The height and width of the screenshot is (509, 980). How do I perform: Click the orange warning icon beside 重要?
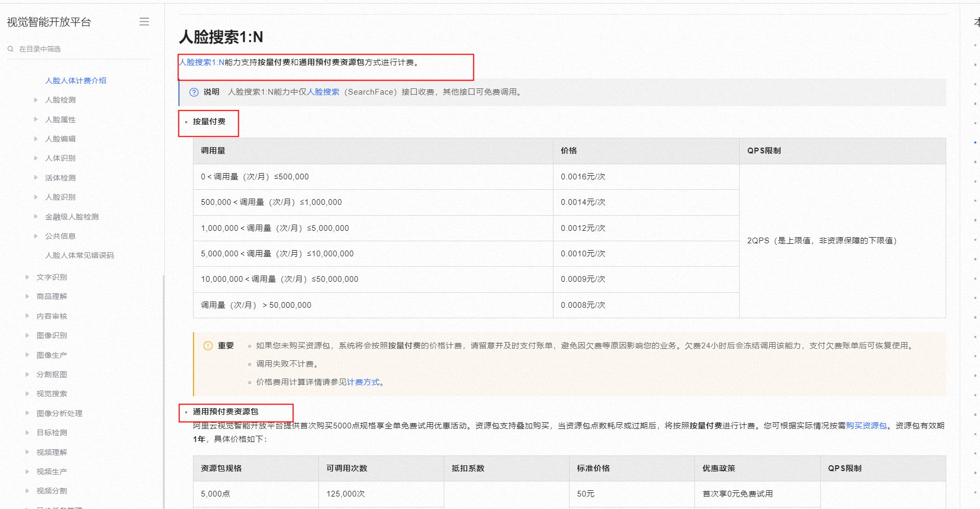click(208, 346)
